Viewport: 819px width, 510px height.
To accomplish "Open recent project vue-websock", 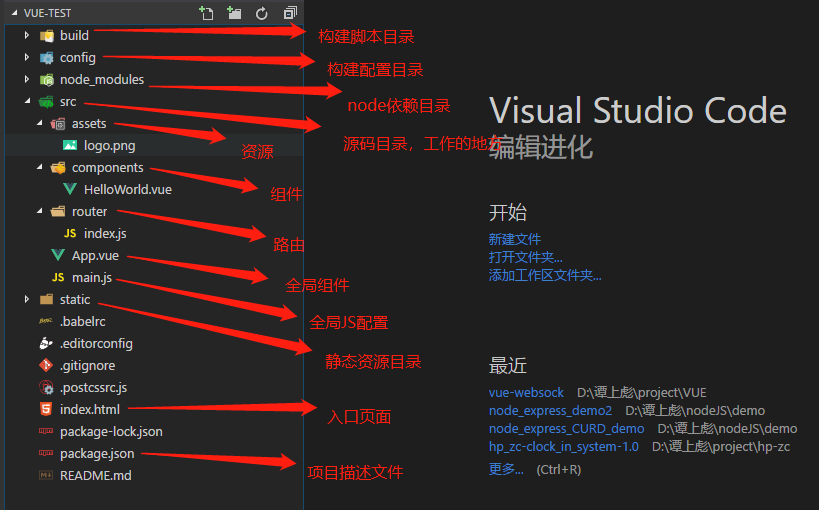I will point(526,392).
